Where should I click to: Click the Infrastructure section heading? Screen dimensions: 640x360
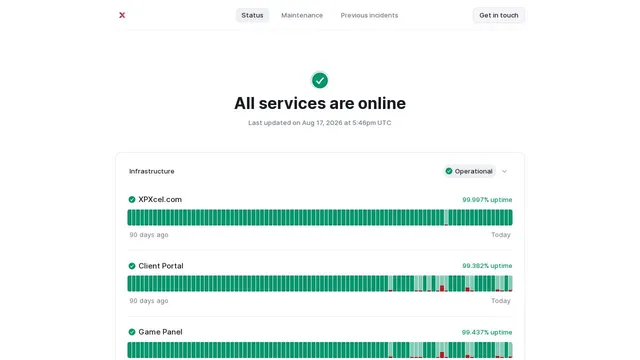coord(152,171)
